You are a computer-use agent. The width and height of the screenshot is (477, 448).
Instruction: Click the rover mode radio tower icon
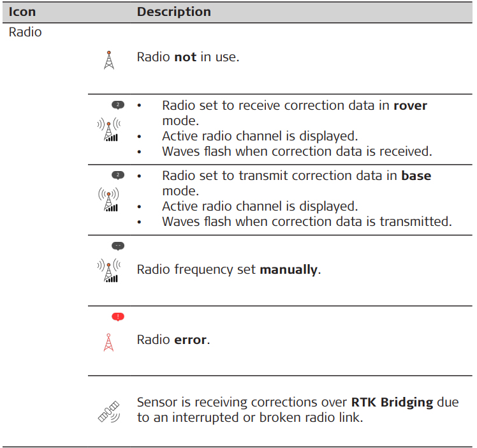pyautogui.click(x=109, y=128)
